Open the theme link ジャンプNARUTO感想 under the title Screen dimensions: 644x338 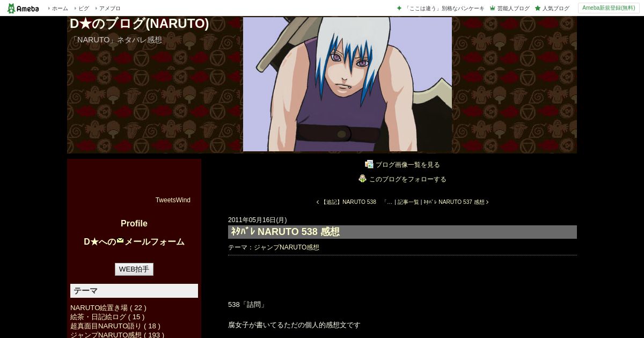point(287,247)
